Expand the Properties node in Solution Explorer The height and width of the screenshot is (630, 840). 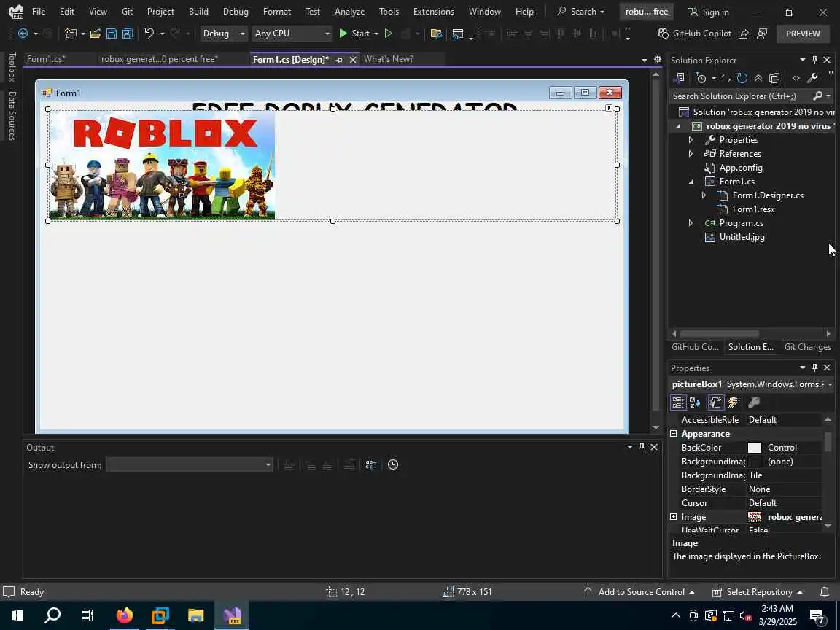click(691, 140)
